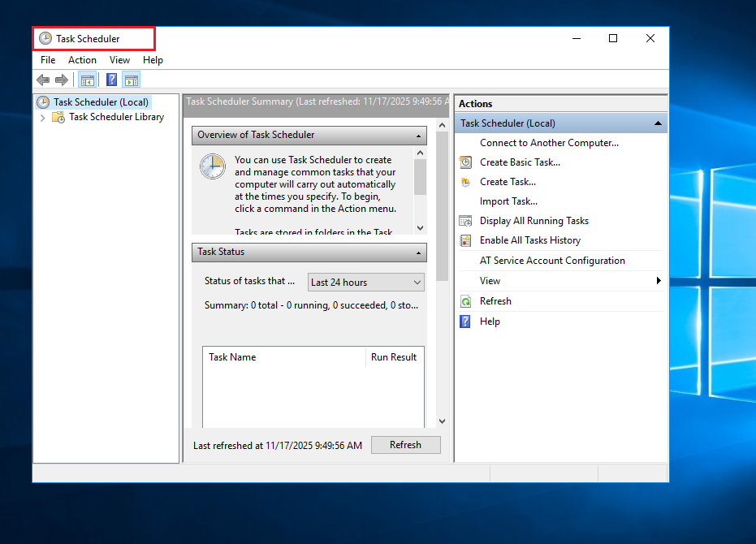Click the Summary: 0 total status text
The width and height of the screenshot is (756, 544).
click(x=311, y=306)
